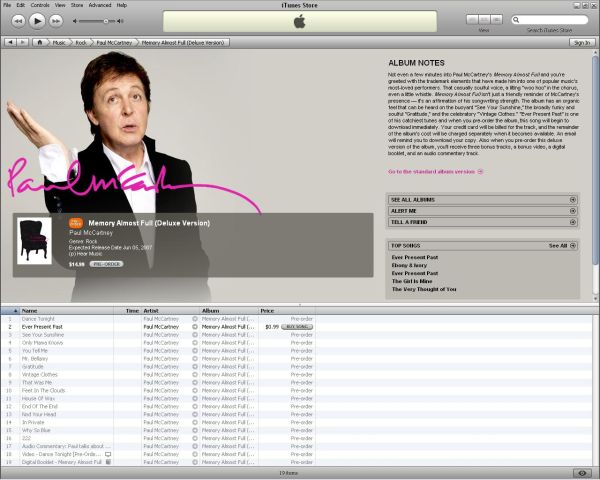
Task: Click artist arrow on Only Mama Knows row
Action: (x=195, y=343)
